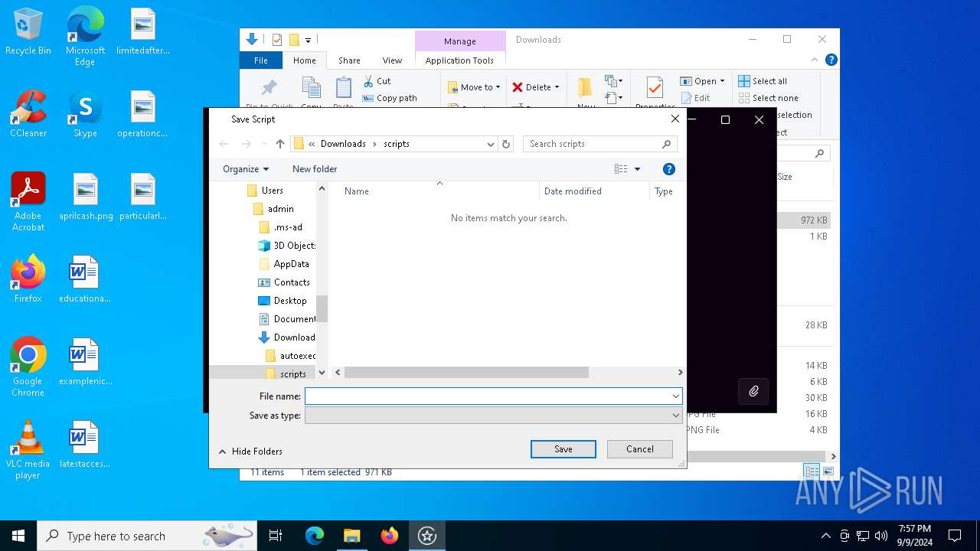Open the change view options dropdown
980x551 pixels.
[637, 169]
